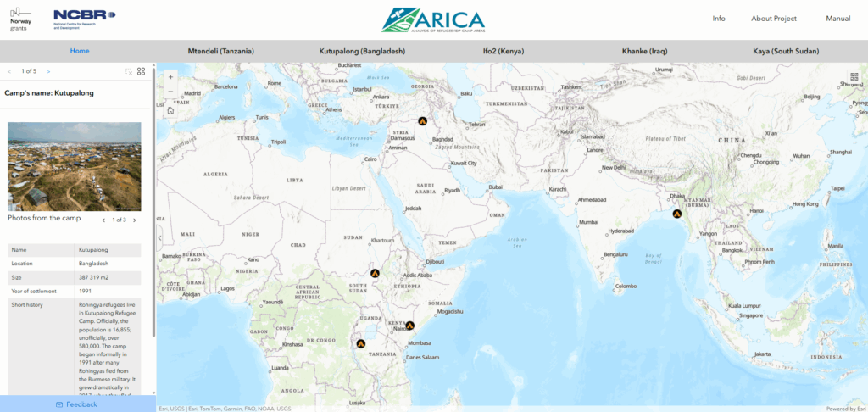Clear selection in camp list
Screen dimensions: 868x412
(x=129, y=71)
